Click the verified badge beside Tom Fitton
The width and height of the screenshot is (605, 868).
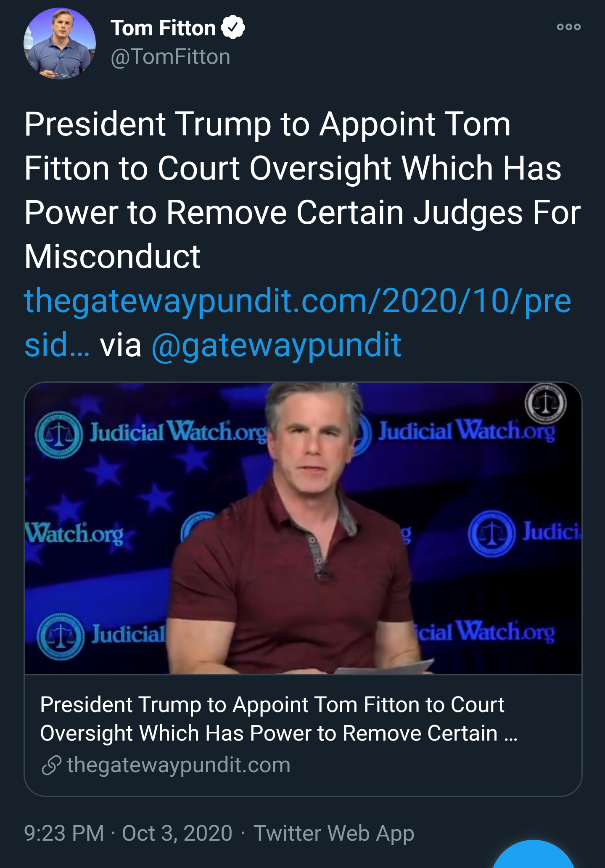pos(233,28)
